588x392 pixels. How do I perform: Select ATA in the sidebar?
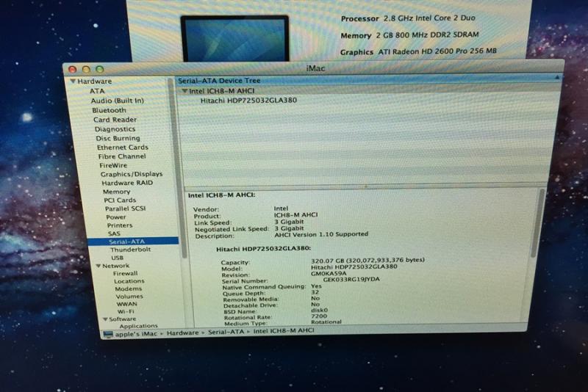click(97, 91)
